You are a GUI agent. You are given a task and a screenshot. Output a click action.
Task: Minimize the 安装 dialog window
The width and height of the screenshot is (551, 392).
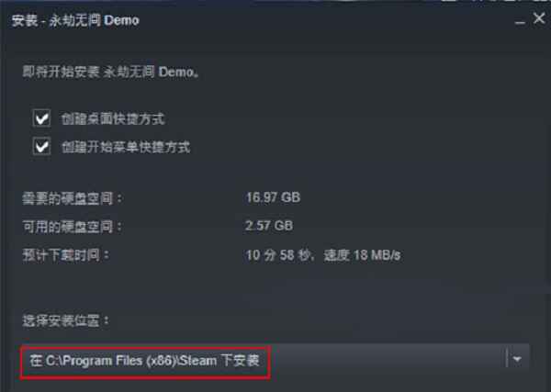click(x=520, y=20)
